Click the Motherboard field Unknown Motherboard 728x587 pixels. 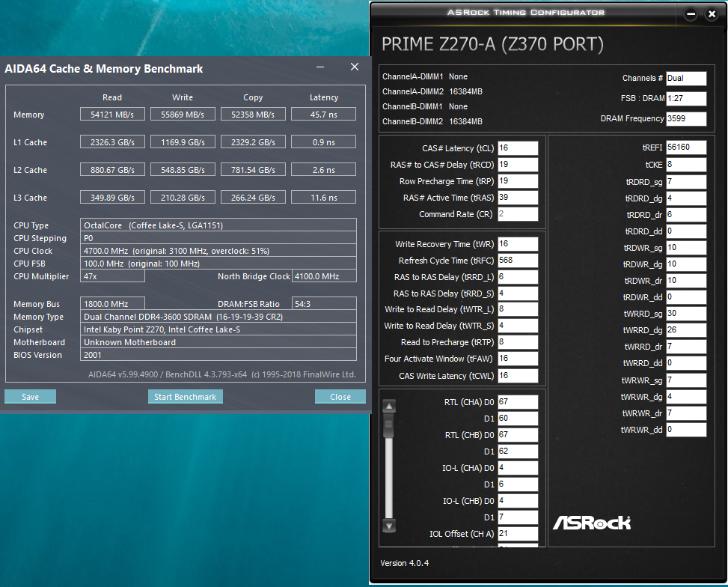(x=218, y=342)
